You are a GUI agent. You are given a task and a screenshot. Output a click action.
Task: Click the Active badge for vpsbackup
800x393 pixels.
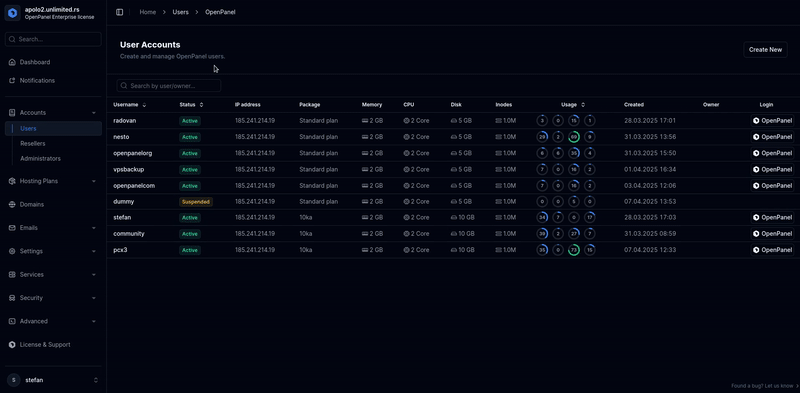coord(190,169)
